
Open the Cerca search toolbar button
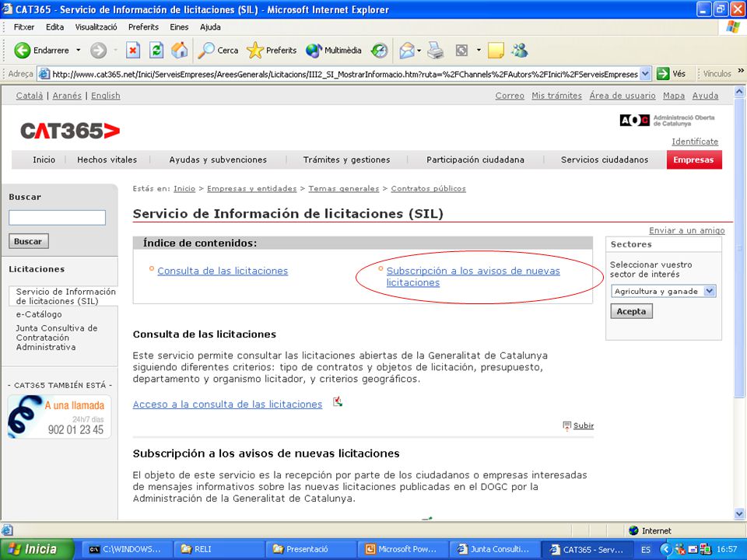pyautogui.click(x=218, y=50)
